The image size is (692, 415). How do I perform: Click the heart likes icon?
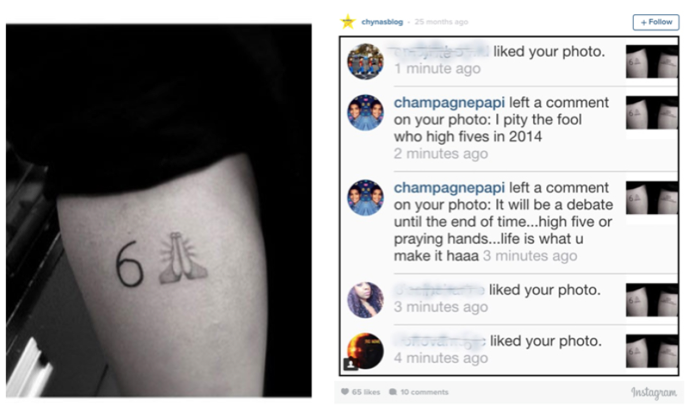(x=345, y=392)
